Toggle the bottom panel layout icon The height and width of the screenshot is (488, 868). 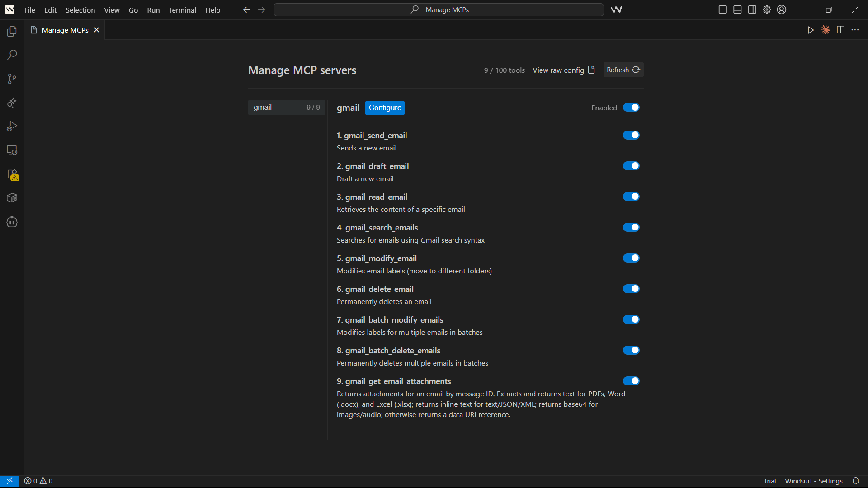pos(737,9)
